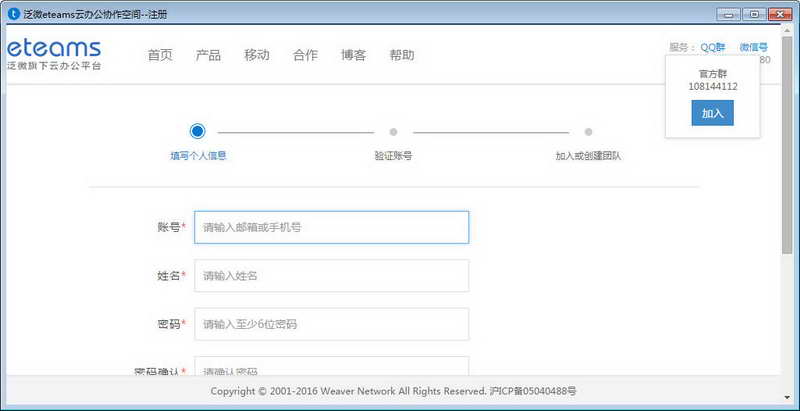Click the copyright Weaver Network text

pyautogui.click(x=393, y=392)
